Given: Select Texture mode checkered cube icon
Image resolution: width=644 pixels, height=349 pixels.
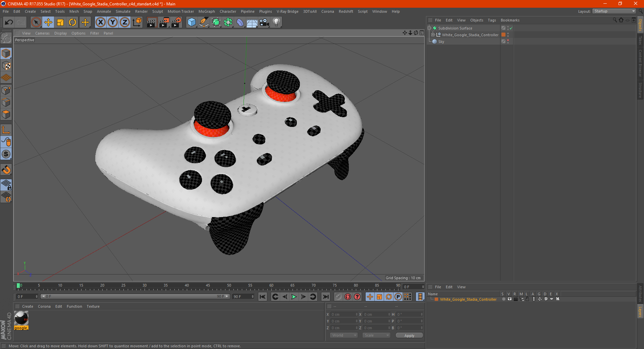Looking at the screenshot, I should (x=6, y=66).
